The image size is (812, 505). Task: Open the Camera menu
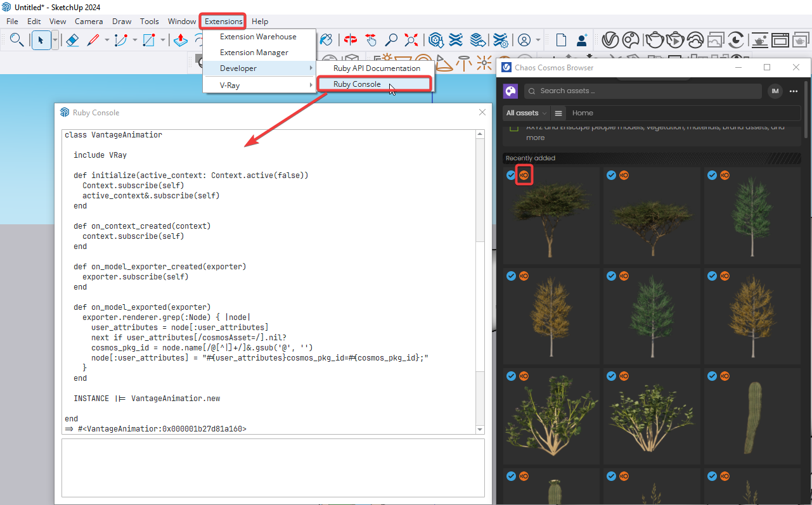tap(89, 21)
